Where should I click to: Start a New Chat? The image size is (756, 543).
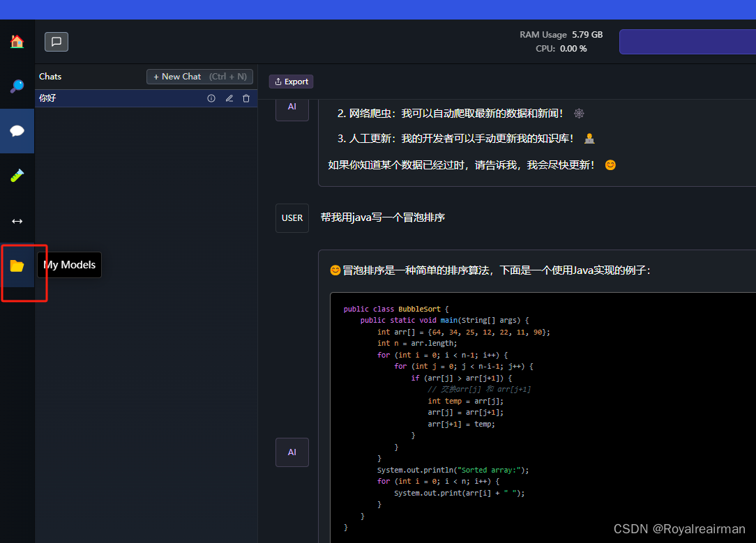(x=199, y=77)
